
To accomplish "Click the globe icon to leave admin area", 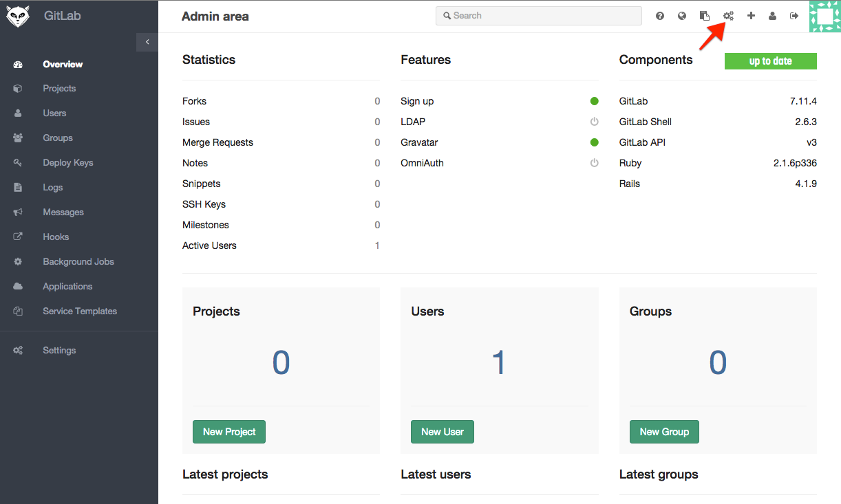I will [x=682, y=15].
